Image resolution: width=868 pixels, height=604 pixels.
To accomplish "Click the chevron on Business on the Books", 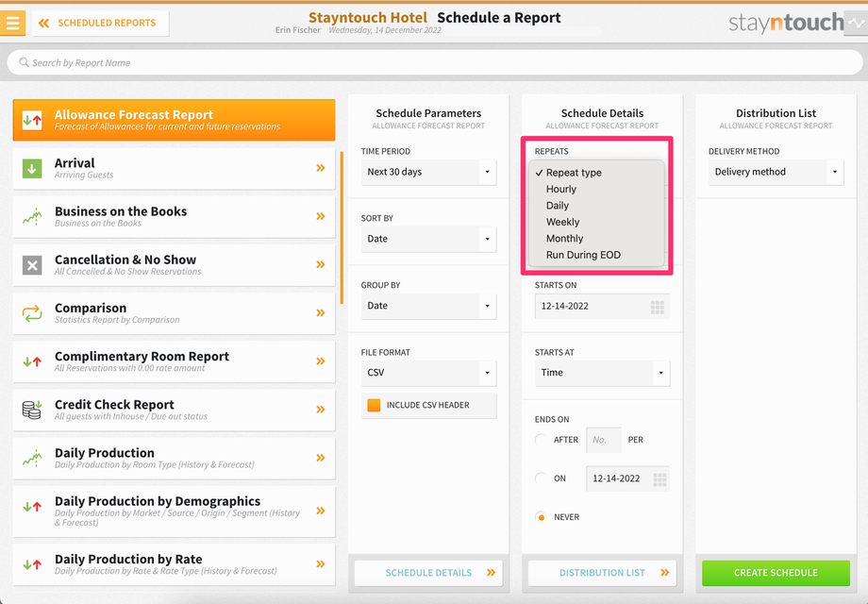I will click(x=321, y=216).
